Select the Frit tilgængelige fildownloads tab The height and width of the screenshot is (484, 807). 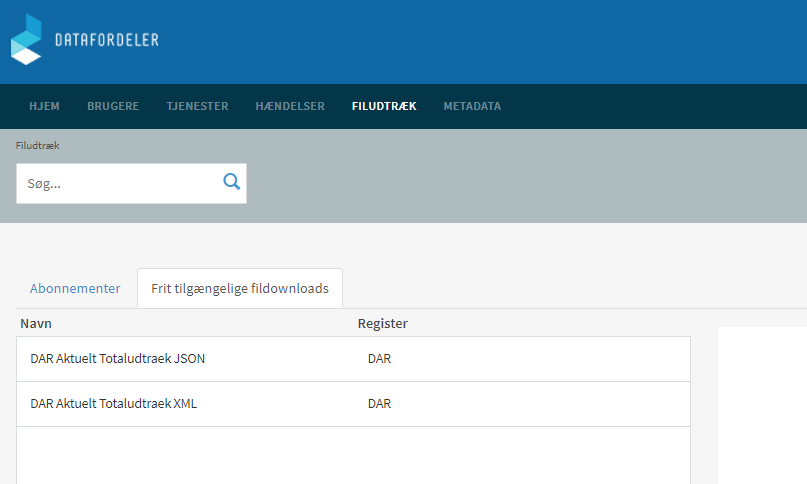click(x=239, y=289)
